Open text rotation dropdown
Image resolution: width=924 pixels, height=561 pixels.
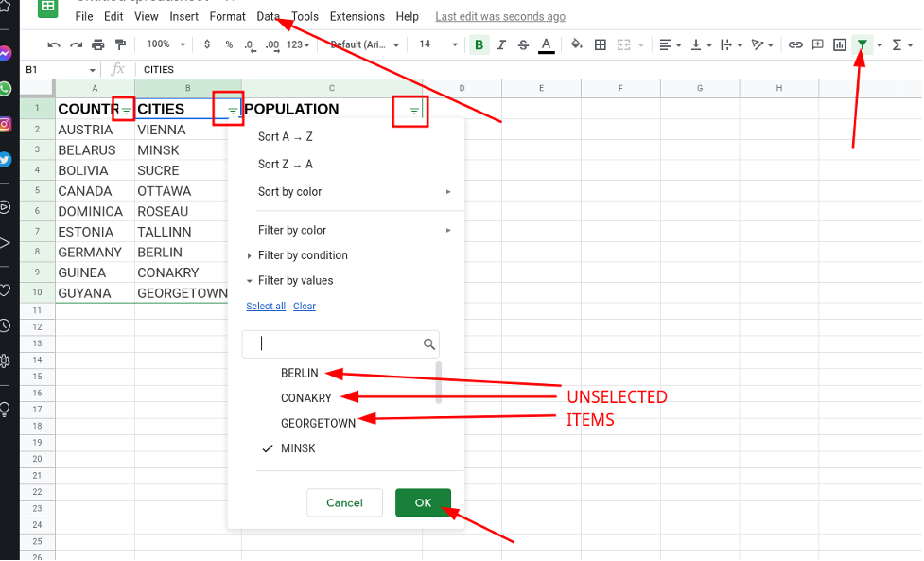pyautogui.click(x=762, y=44)
